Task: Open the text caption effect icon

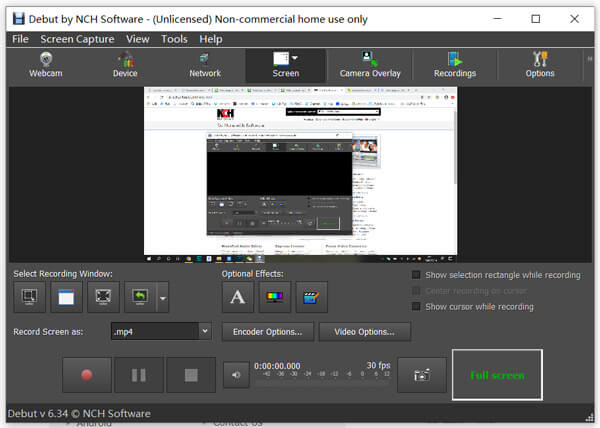Action: coord(238,297)
